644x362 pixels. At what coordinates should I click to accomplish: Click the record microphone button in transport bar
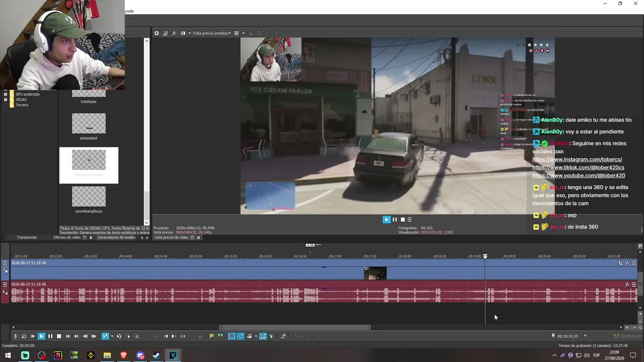pyautogui.click(x=15, y=336)
